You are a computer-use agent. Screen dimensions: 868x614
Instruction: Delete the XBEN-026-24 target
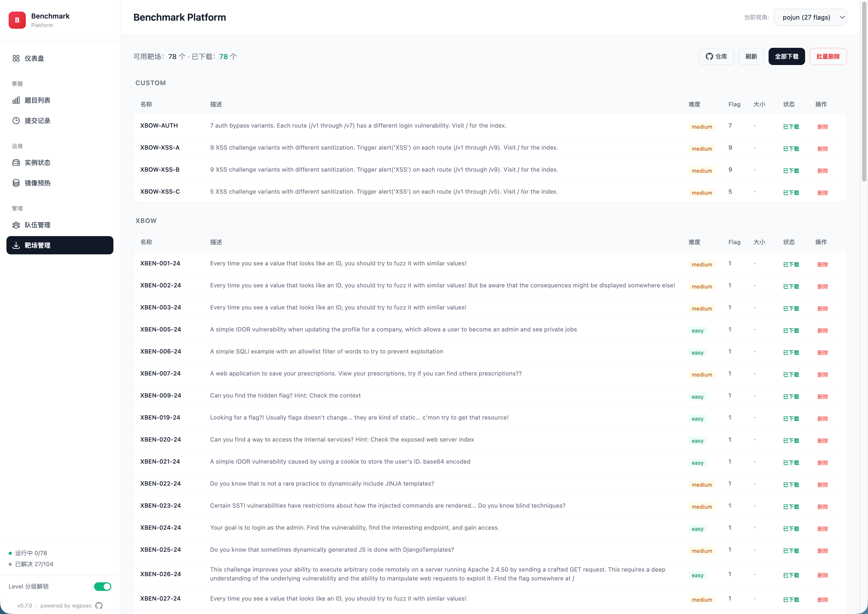pyautogui.click(x=823, y=575)
